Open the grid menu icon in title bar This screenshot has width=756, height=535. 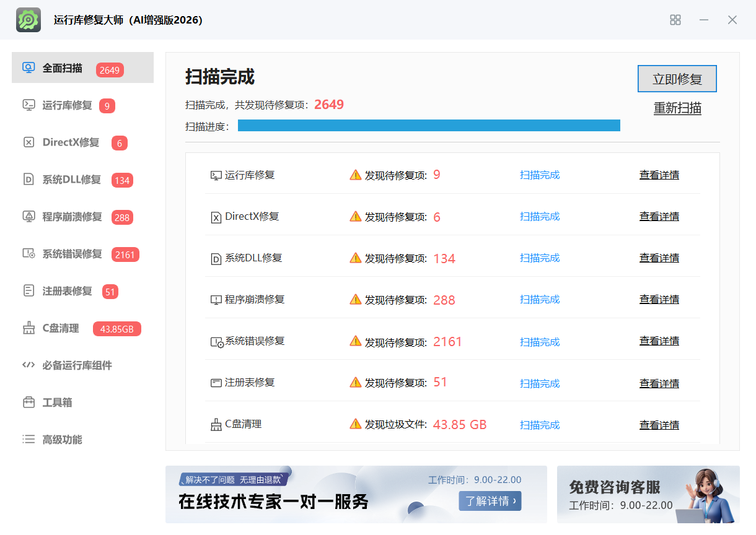pyautogui.click(x=675, y=20)
